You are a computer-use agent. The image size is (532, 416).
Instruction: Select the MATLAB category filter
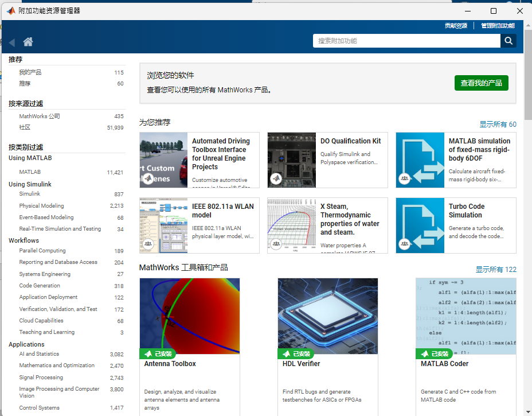[x=30, y=172]
